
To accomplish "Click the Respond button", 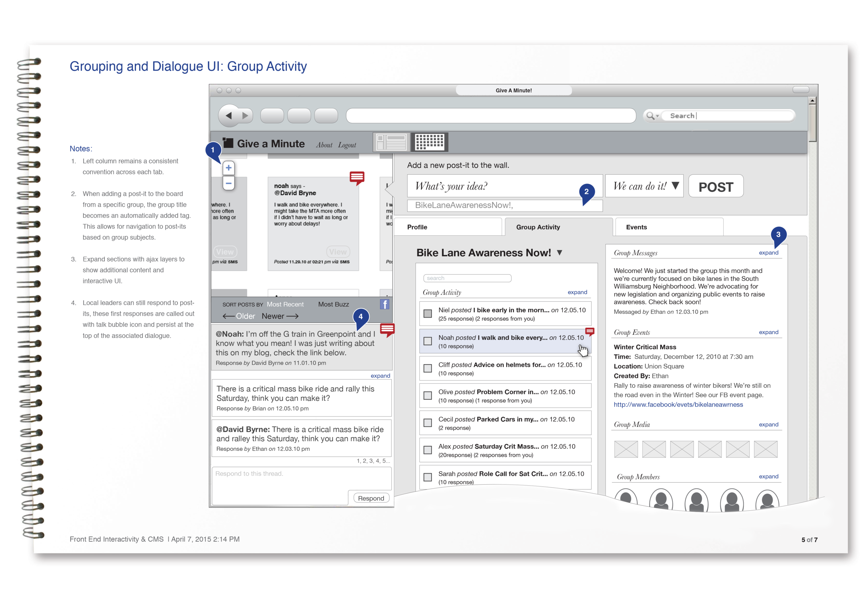I will [371, 498].
